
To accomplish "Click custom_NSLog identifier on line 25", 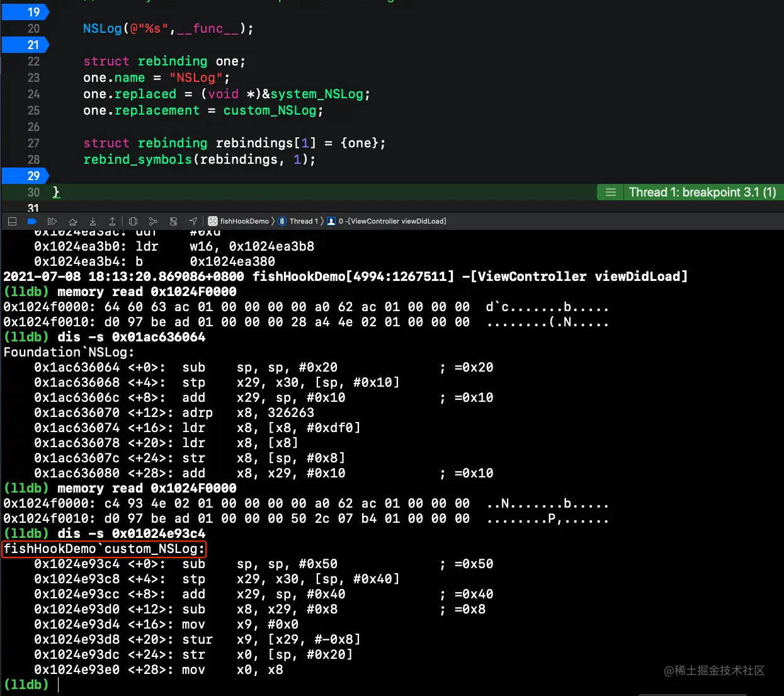I will coord(270,110).
